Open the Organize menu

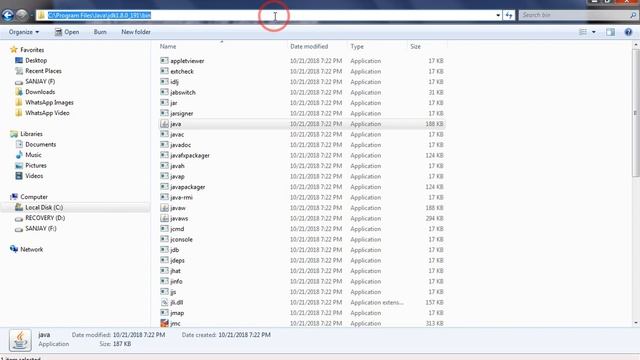[24, 32]
